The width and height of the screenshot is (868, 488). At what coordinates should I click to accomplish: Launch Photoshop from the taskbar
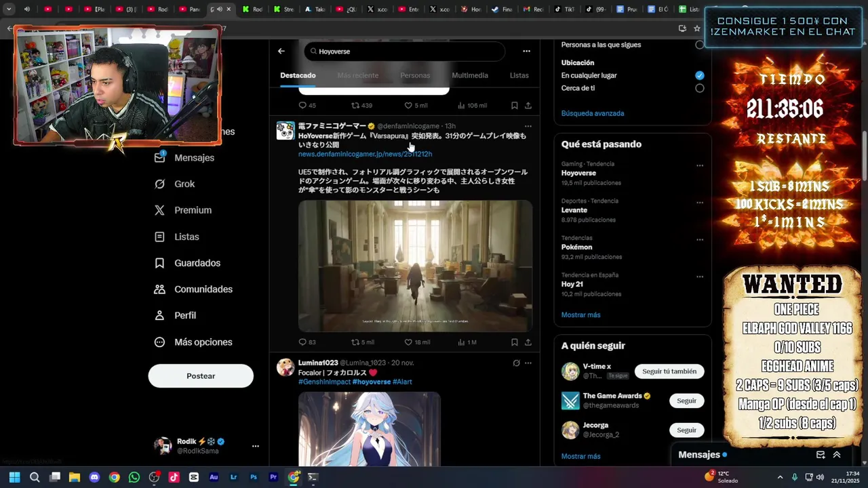coord(254,477)
